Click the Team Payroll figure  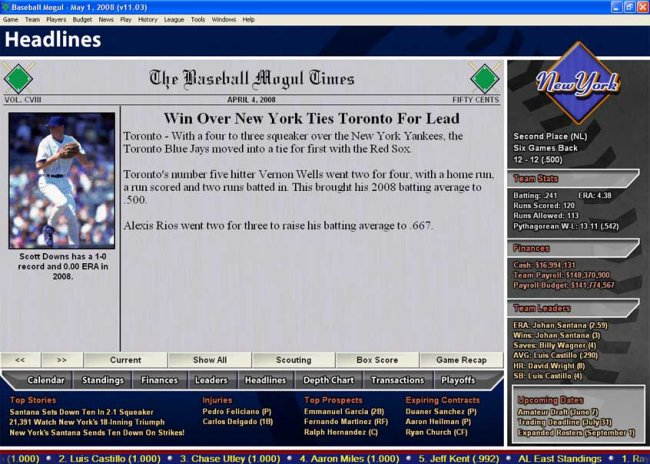(x=561, y=275)
